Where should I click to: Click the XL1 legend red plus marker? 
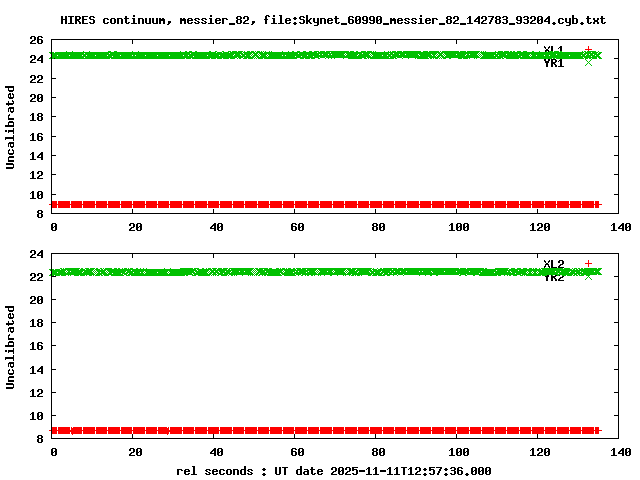[588, 49]
